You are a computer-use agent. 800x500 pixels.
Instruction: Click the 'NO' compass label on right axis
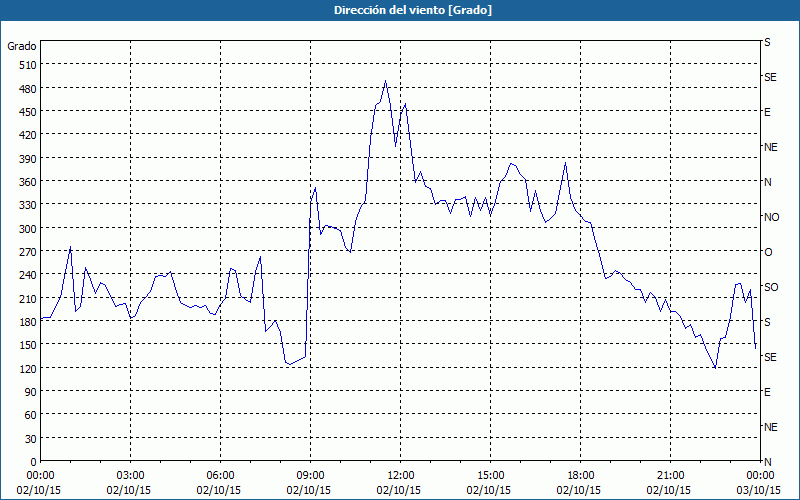(771, 217)
